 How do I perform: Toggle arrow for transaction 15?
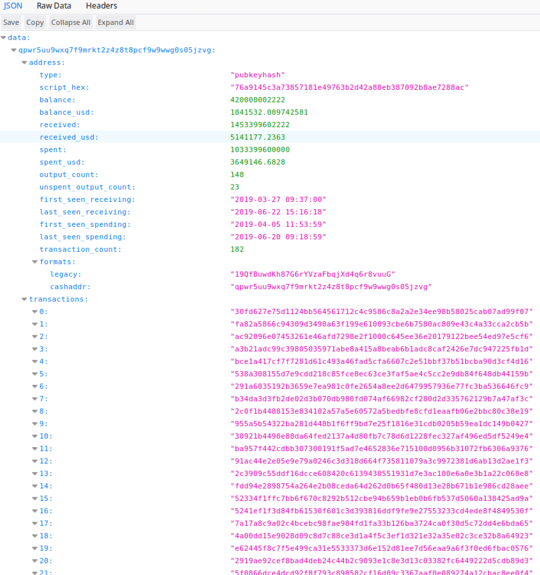coord(35,499)
